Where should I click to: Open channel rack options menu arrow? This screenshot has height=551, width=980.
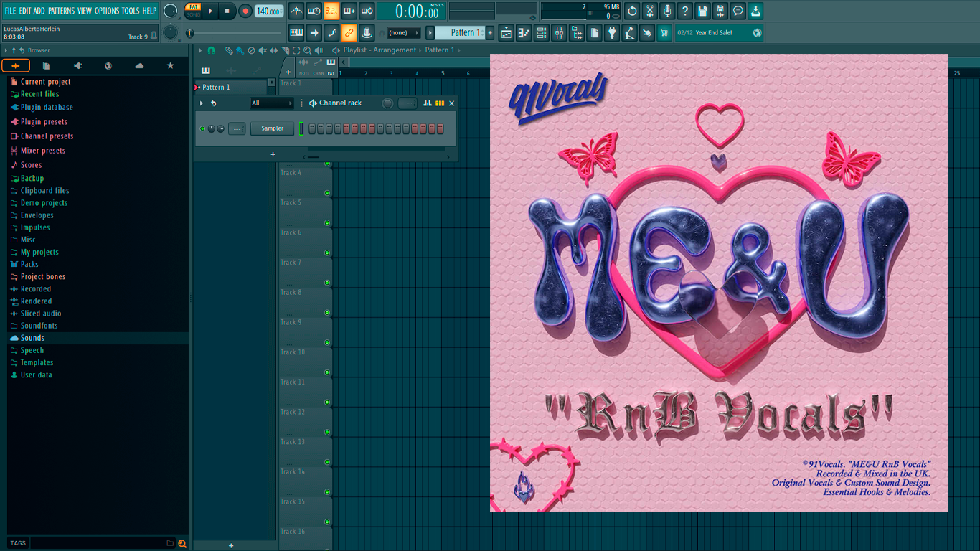point(202,103)
